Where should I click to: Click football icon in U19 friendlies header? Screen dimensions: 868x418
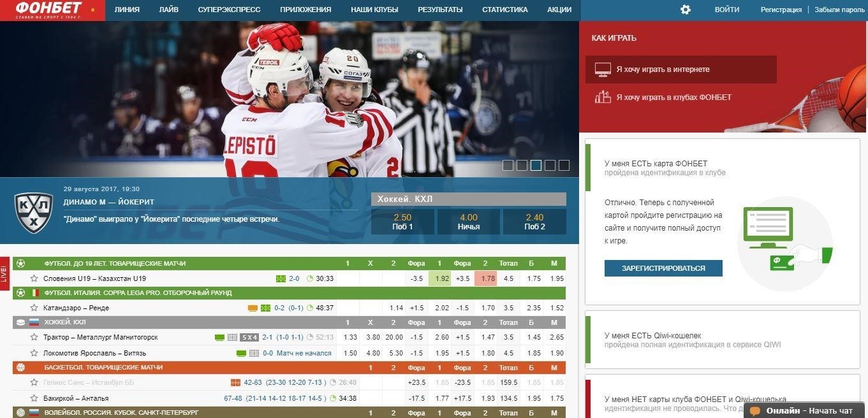pos(20,263)
